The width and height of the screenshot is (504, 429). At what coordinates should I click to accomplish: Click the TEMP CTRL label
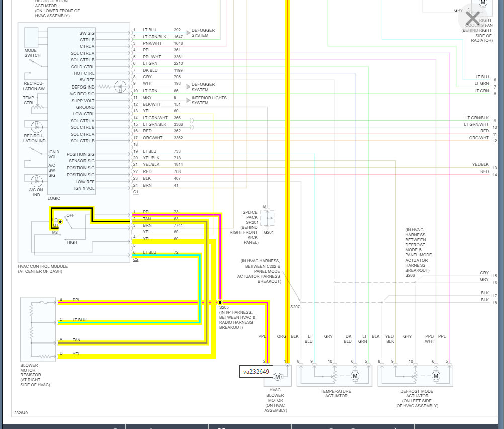point(29,100)
